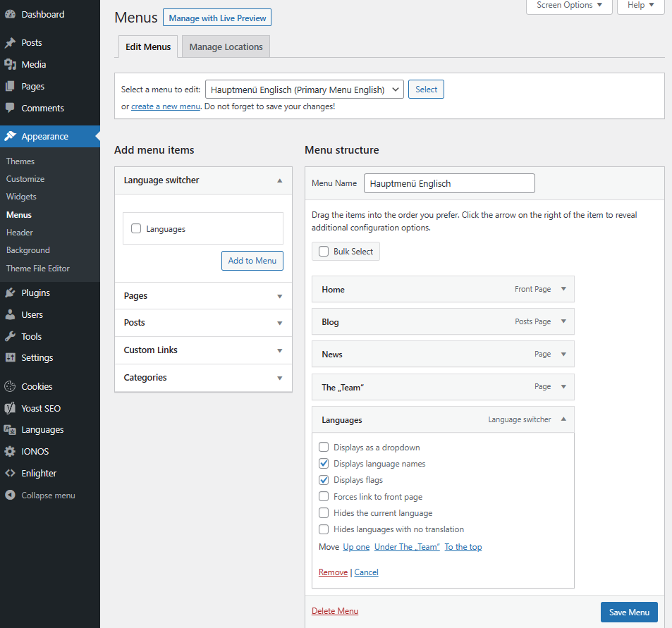Open the Enlighter code icon

click(10, 474)
